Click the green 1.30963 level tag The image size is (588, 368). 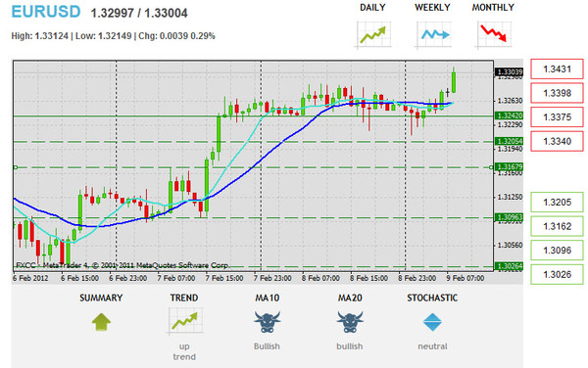tap(509, 217)
